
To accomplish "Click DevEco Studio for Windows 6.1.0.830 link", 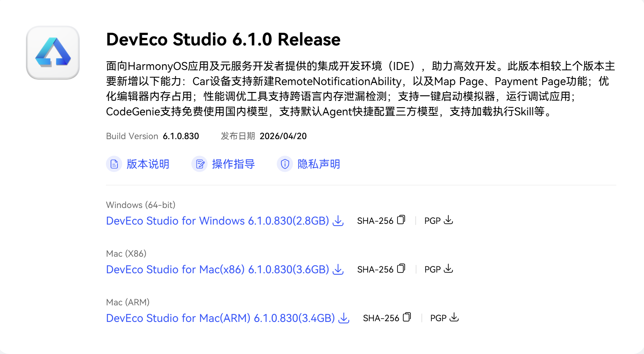I will click(218, 221).
